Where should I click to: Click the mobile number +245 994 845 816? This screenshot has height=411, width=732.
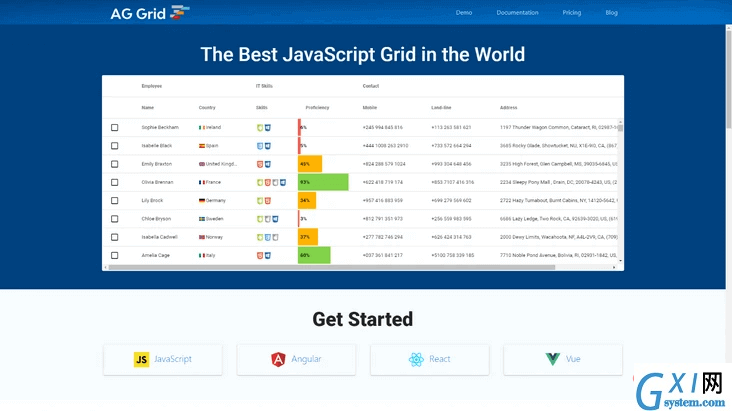point(382,128)
